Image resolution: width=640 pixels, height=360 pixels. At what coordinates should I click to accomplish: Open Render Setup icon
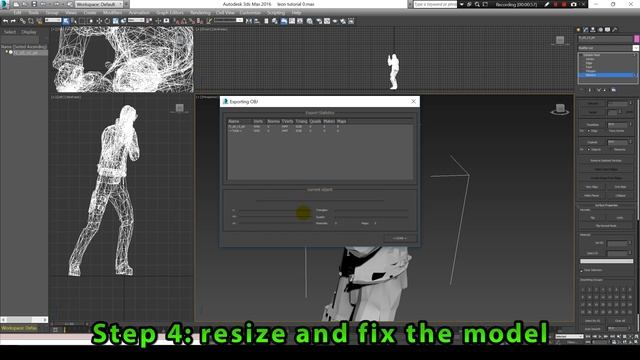[x=319, y=21]
